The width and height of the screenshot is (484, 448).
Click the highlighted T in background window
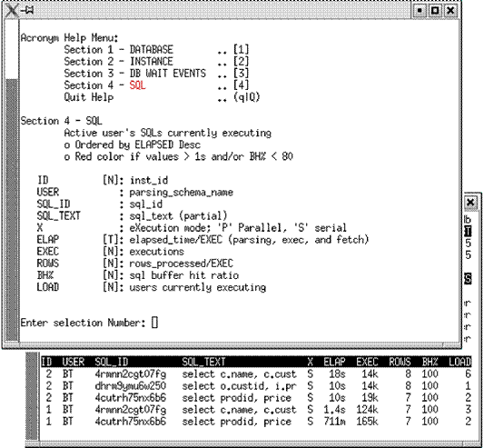click(x=468, y=232)
